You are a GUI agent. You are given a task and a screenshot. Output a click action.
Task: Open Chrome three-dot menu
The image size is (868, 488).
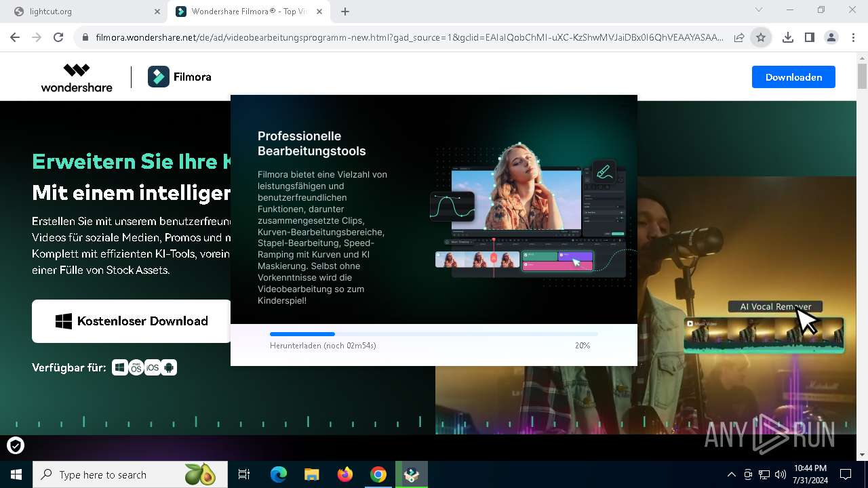click(x=853, y=38)
